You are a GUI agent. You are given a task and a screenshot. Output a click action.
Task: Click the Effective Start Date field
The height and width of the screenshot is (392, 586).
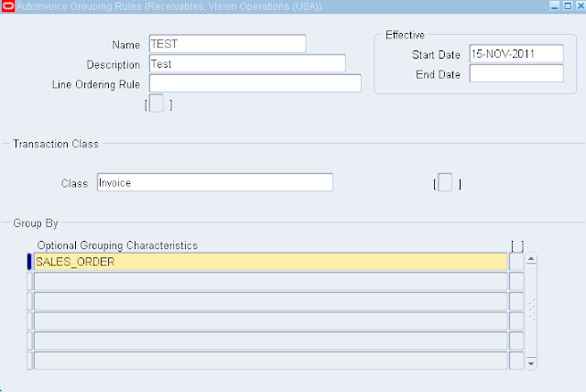coord(516,54)
